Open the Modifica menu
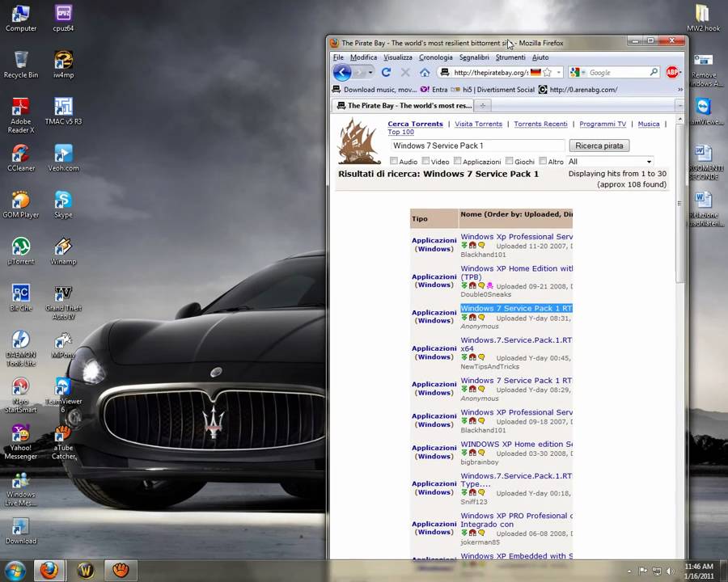The width and height of the screenshot is (728, 582). pos(363,57)
